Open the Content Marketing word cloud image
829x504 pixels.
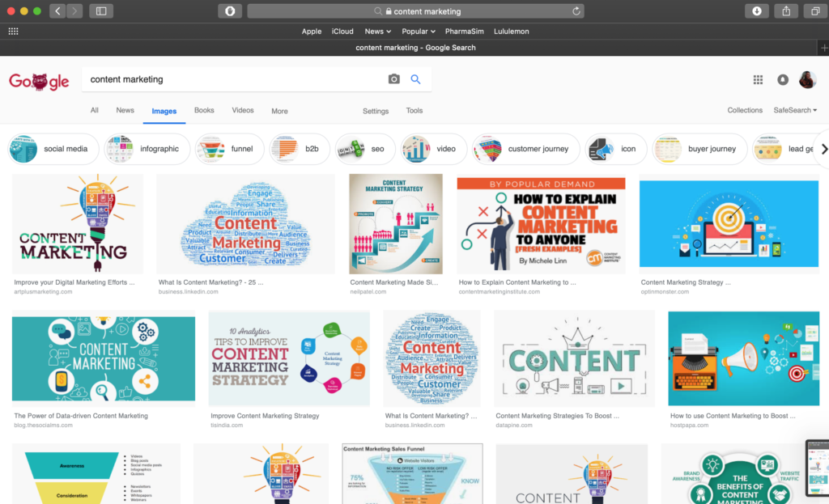pyautogui.click(x=245, y=224)
